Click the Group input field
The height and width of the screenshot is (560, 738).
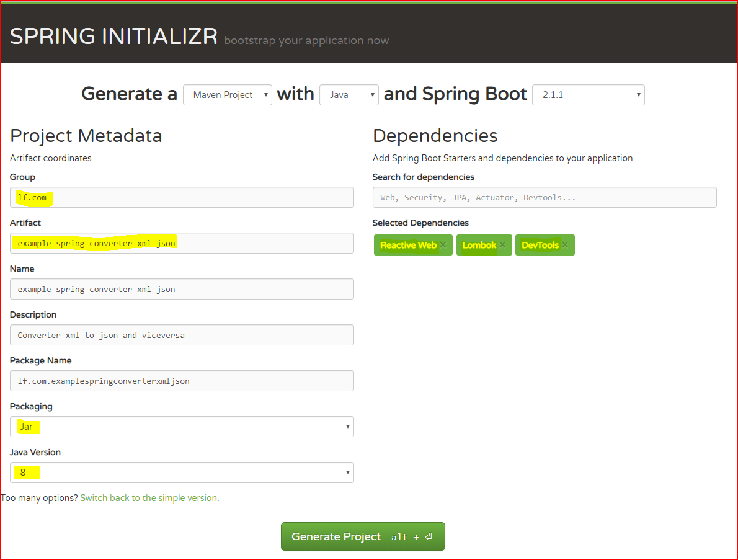(182, 197)
